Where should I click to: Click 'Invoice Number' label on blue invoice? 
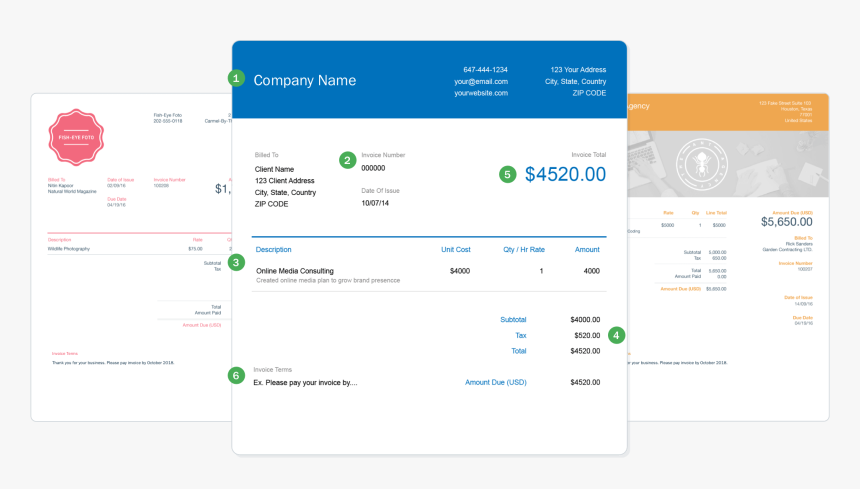coord(383,155)
